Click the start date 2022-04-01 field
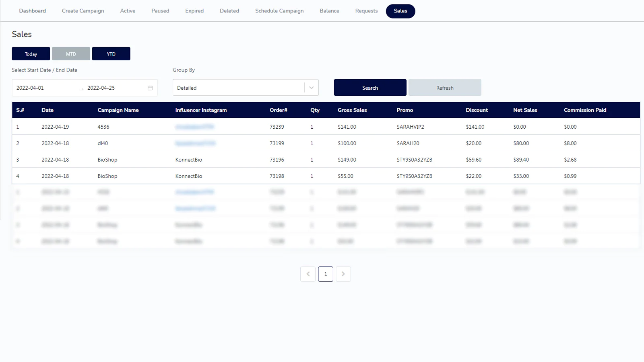Image resolution: width=644 pixels, height=362 pixels. point(44,88)
